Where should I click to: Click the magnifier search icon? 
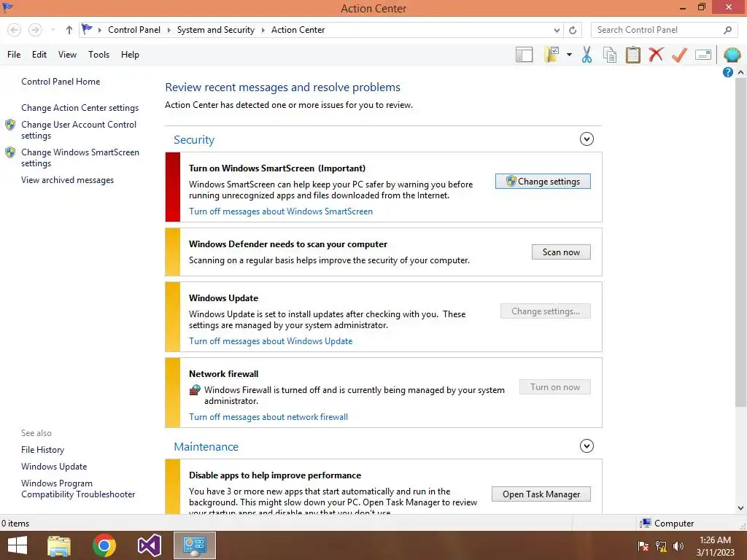[727, 30]
